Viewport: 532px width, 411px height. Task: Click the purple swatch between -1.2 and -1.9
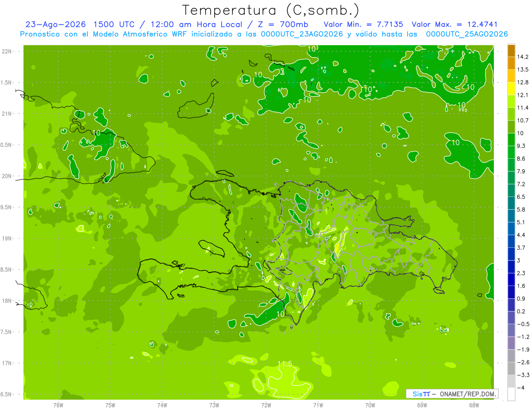(511, 343)
